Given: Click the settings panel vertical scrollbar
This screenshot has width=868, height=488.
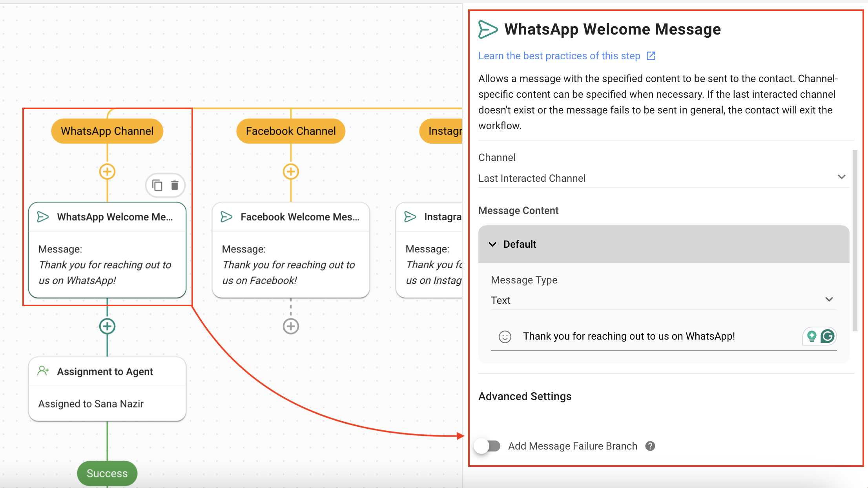Looking at the screenshot, I should tap(855, 239).
